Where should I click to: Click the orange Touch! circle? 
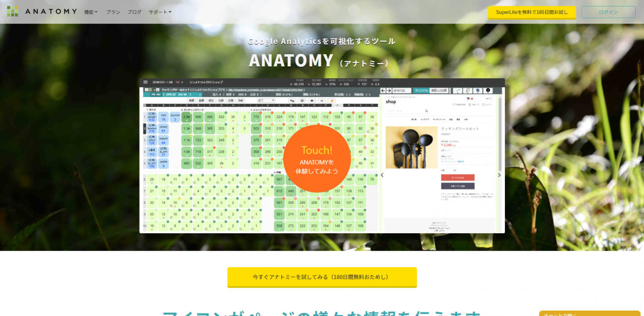tap(317, 158)
